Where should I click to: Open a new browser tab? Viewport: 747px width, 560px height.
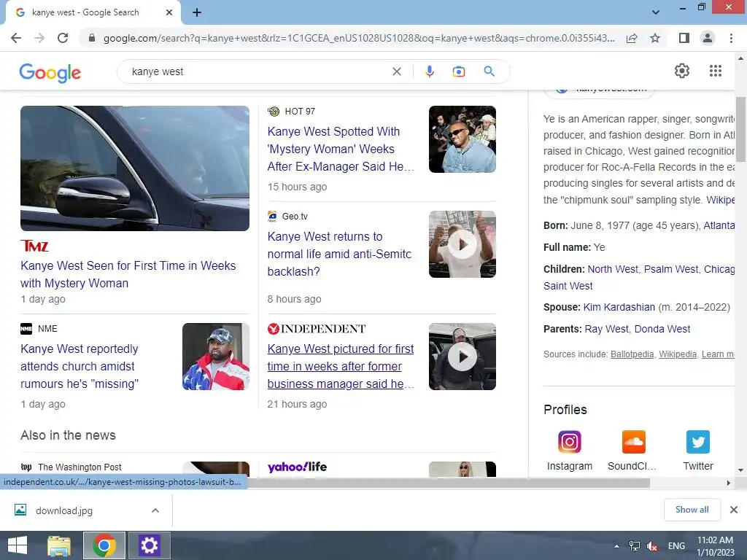tap(197, 12)
